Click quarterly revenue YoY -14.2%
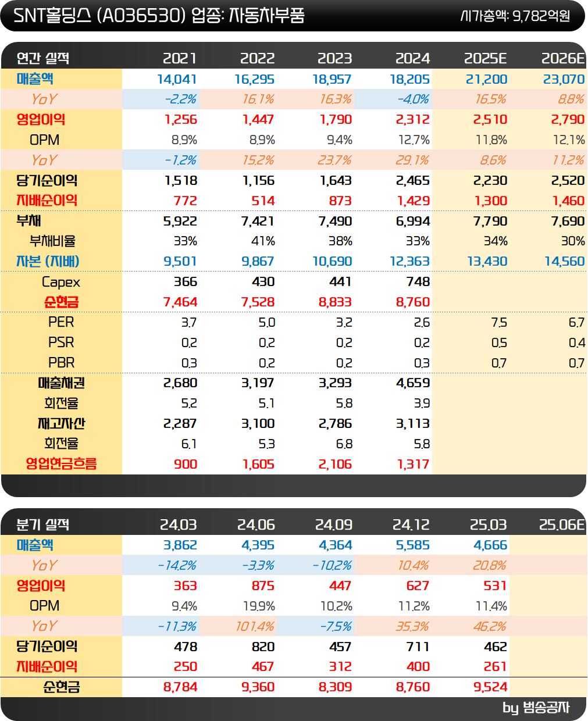The height and width of the screenshot is (721, 588). coord(177,566)
